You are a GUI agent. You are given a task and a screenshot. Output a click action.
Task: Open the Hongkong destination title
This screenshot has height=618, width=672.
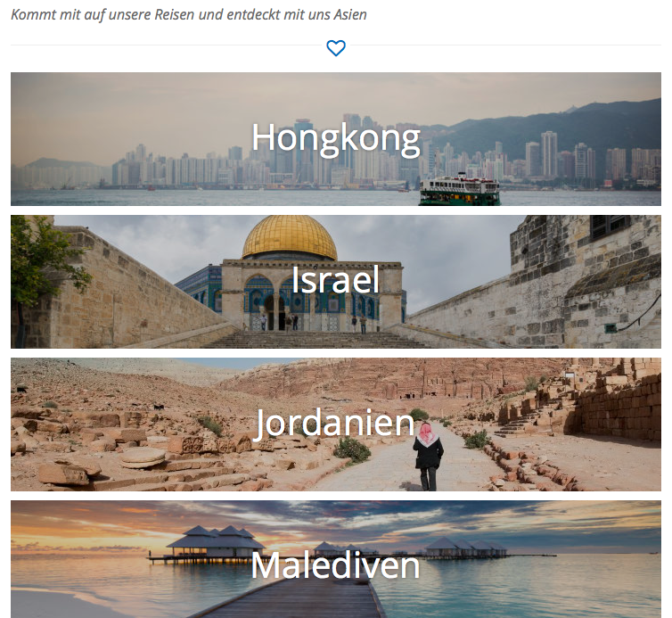336,137
